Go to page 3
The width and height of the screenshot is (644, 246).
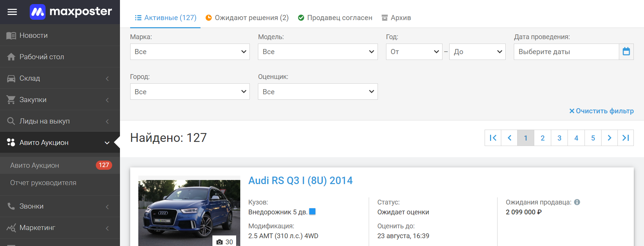click(559, 138)
